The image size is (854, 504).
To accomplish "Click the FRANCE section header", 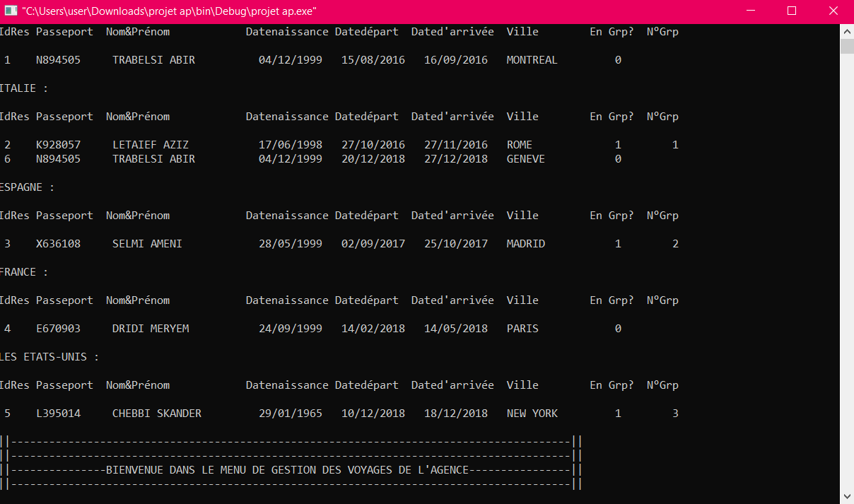I will (18, 271).
